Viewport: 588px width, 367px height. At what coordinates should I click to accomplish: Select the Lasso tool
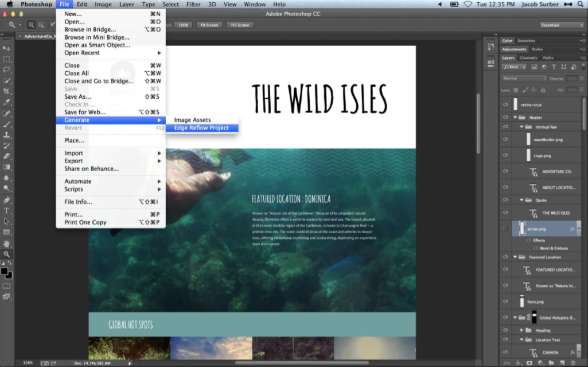coord(7,69)
